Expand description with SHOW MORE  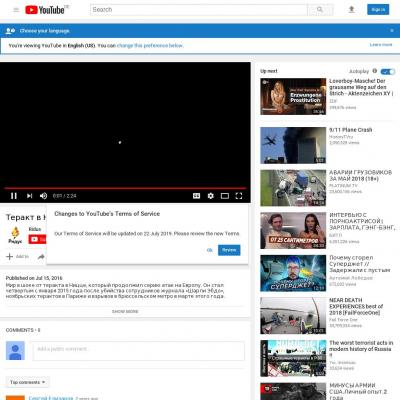[125, 311]
